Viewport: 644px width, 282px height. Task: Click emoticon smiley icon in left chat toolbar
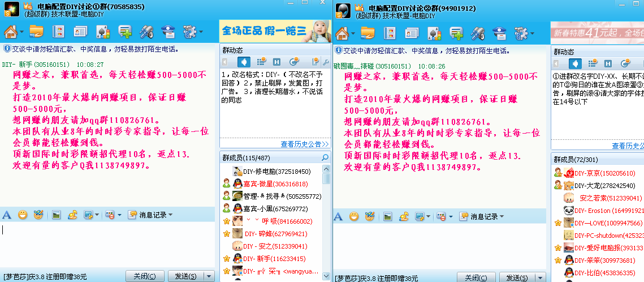click(x=23, y=215)
